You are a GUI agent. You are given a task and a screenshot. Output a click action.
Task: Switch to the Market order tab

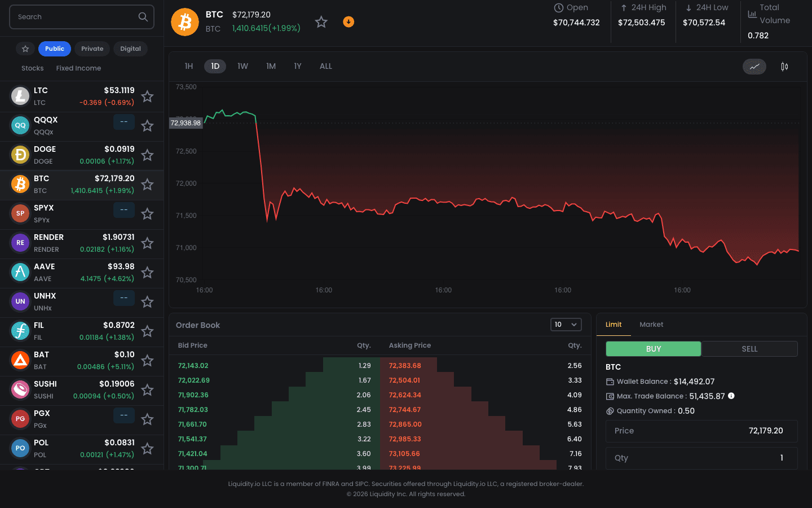651,325
